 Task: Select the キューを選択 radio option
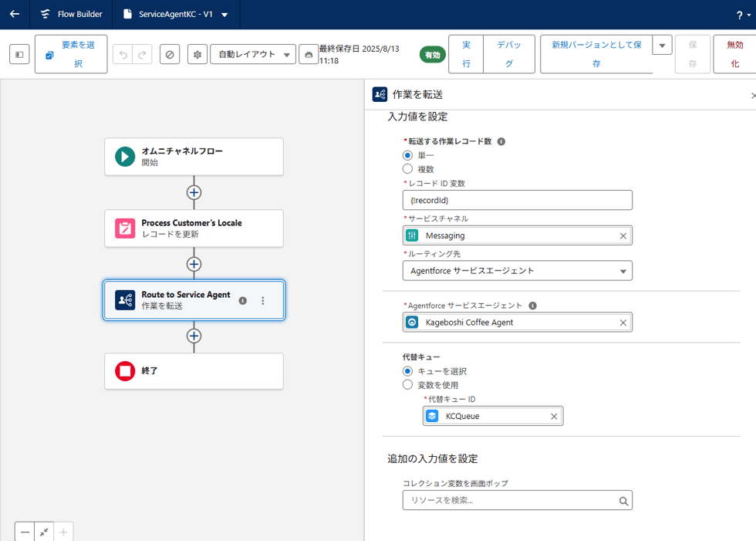click(408, 371)
